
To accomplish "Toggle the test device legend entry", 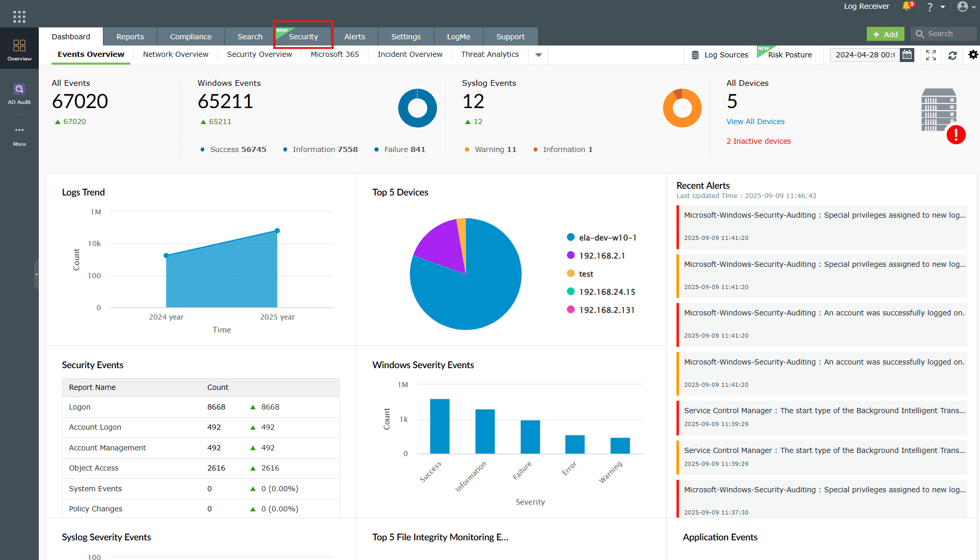I will coord(585,274).
